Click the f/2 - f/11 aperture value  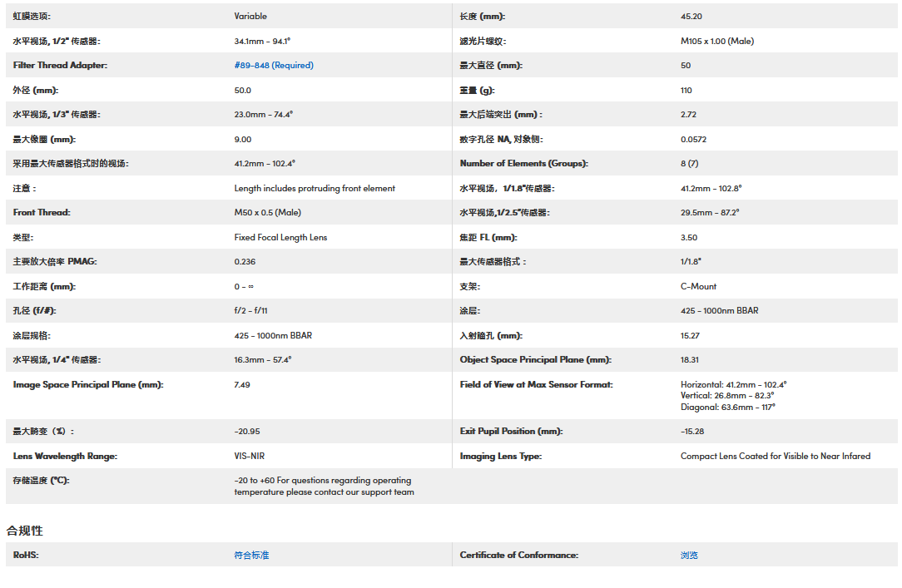click(250, 310)
